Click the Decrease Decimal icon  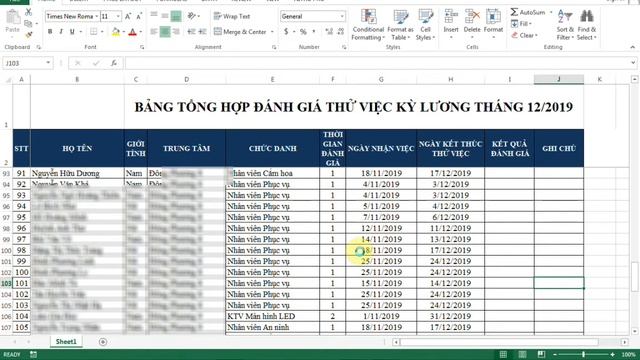341,31
